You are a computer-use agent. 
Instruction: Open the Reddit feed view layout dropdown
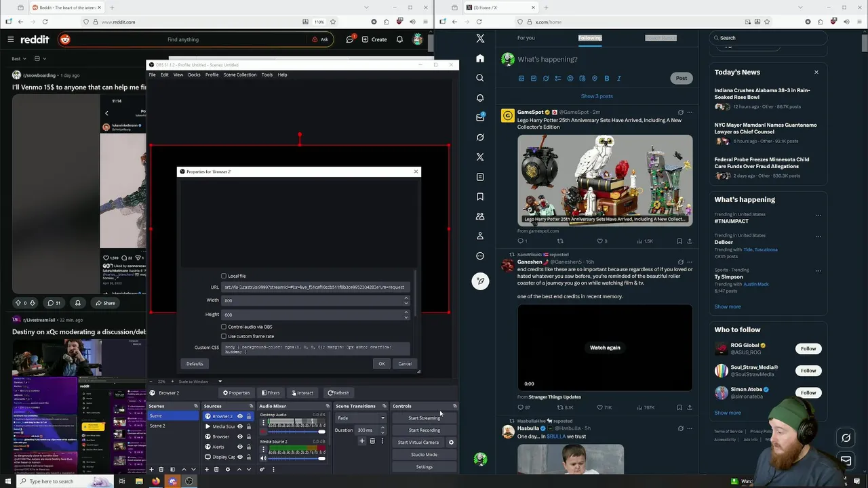[x=39, y=59]
